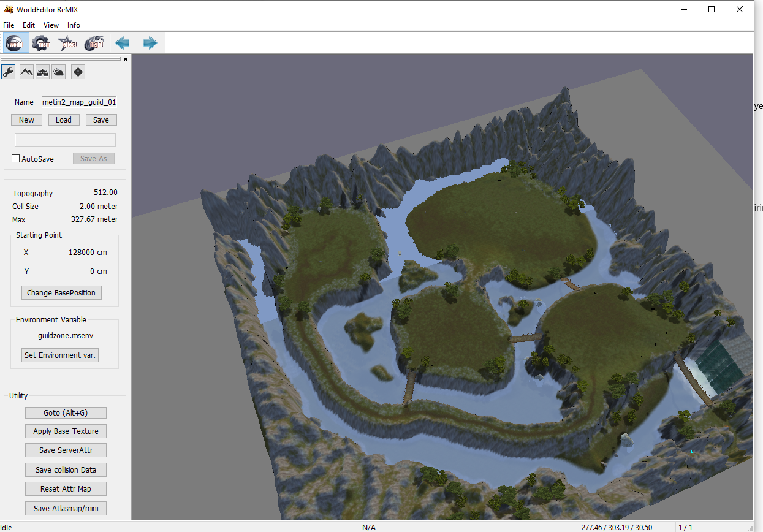Open the msm gear mode
763x532 pixels.
pos(42,43)
